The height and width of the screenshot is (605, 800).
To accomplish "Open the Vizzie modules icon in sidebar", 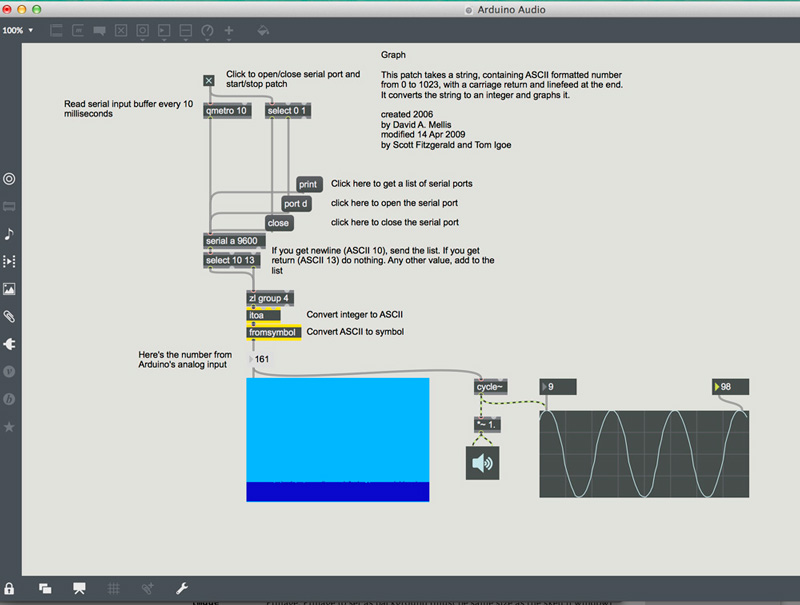I will point(9,372).
